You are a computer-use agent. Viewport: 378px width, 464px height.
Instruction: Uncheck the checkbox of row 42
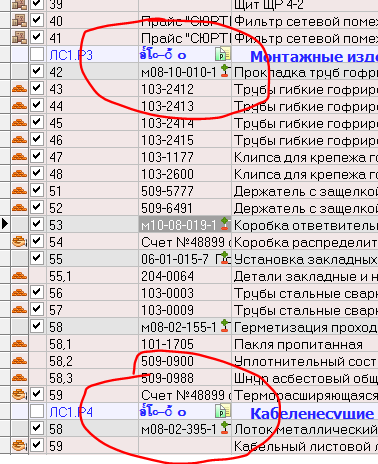coord(37,71)
